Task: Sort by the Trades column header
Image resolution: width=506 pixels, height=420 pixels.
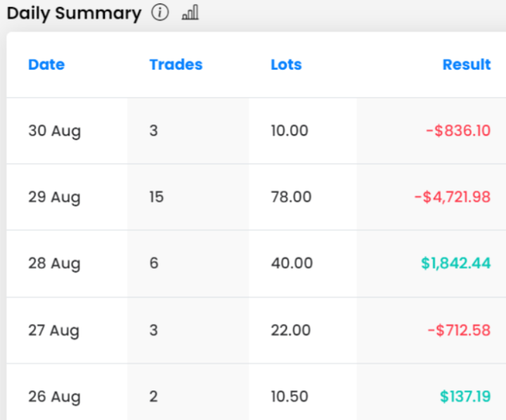Action: pos(176,65)
